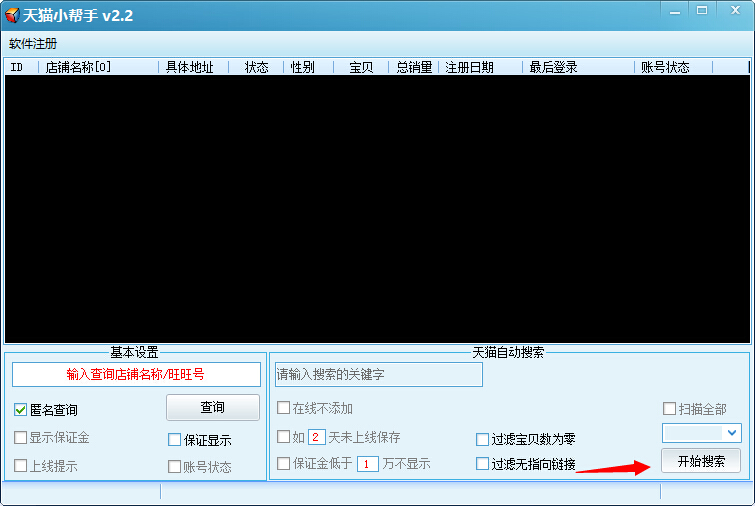Click the 具体地址 column header
Image resolution: width=755 pixels, height=506 pixels.
click(194, 67)
